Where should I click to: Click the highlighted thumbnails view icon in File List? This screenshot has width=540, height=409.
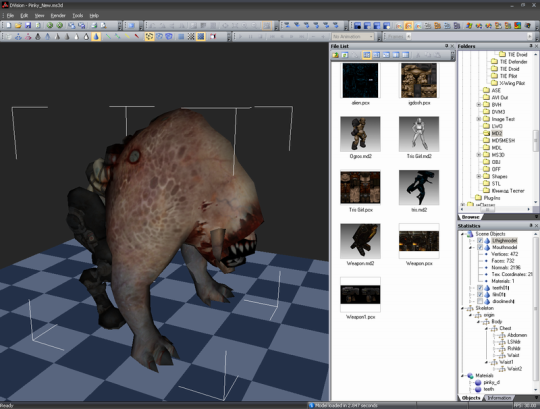click(x=367, y=55)
